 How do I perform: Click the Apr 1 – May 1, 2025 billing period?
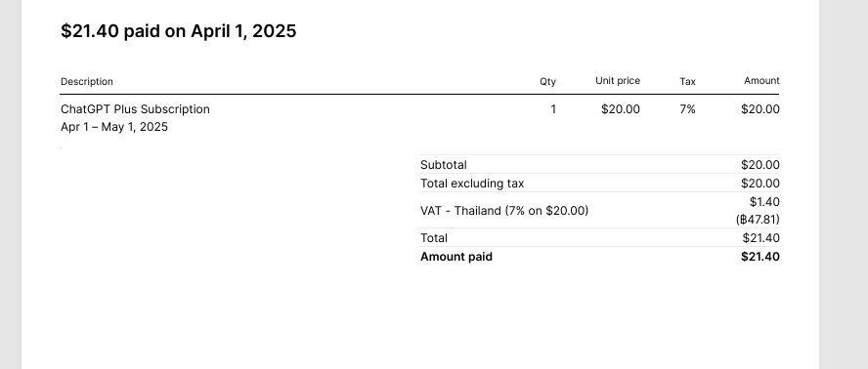pyautogui.click(x=114, y=127)
